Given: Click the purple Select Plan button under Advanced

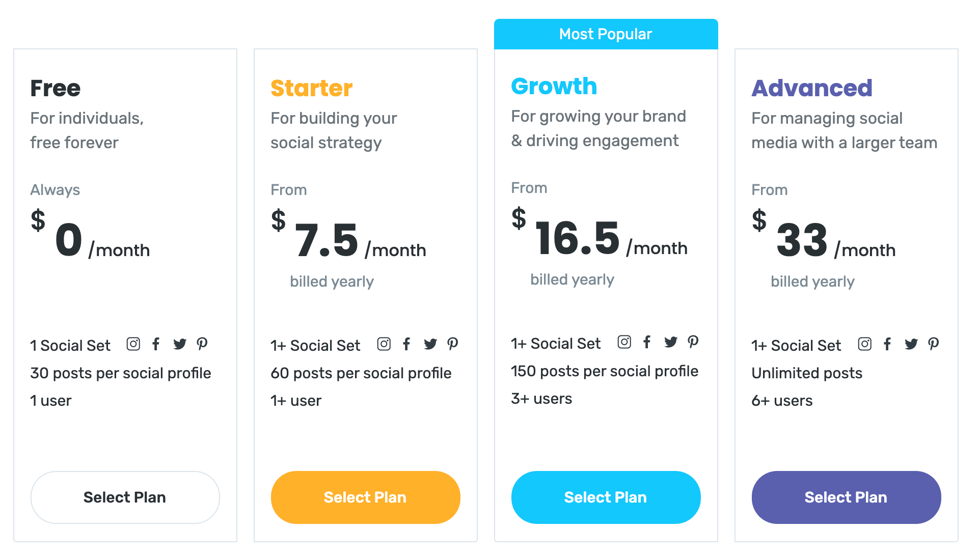Looking at the screenshot, I should pyautogui.click(x=846, y=497).
